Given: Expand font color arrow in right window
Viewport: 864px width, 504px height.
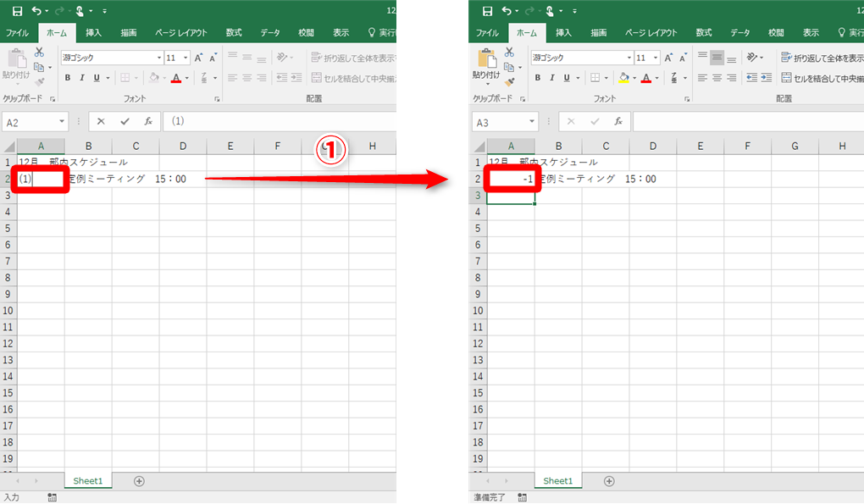Looking at the screenshot, I should click(x=656, y=78).
